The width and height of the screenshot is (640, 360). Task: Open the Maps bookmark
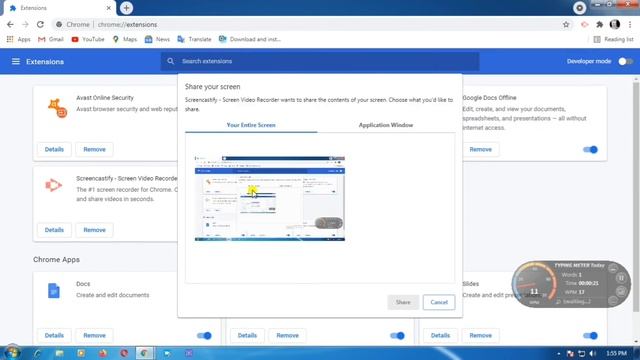(125, 39)
